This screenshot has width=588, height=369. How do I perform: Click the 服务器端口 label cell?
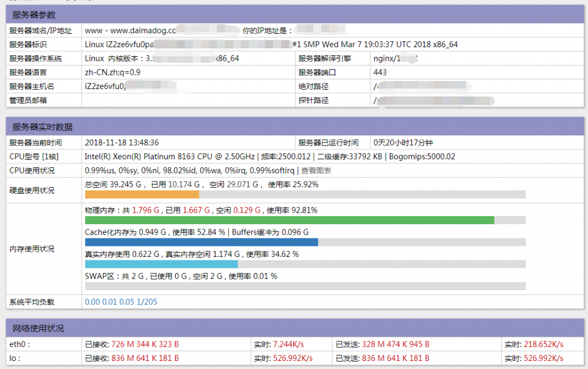tap(332, 72)
